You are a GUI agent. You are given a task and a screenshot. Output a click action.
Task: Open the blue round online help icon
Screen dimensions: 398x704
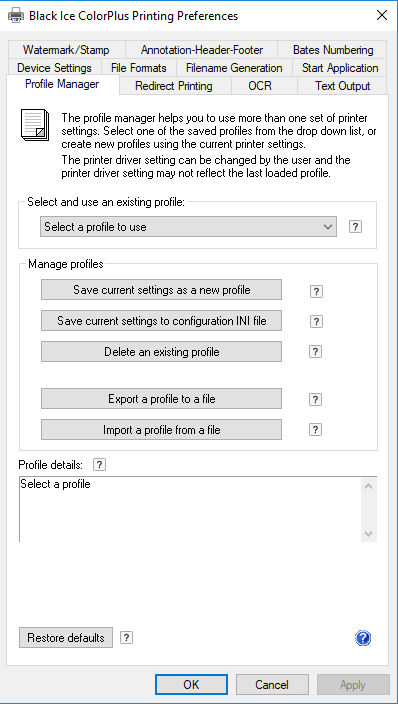pos(363,638)
